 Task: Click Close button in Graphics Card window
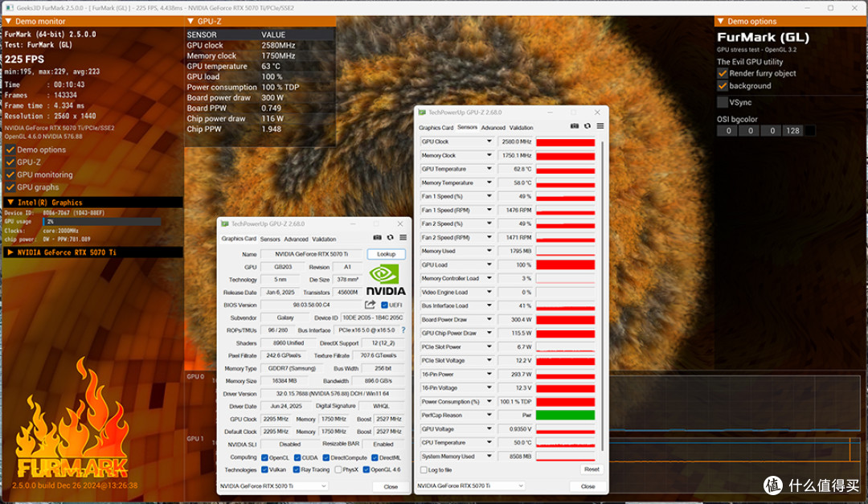tap(391, 486)
